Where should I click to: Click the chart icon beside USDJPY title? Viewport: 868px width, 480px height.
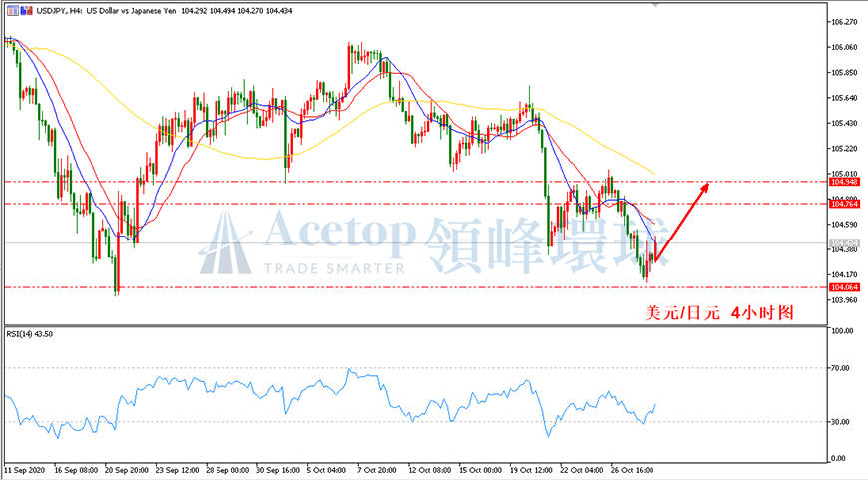pos(13,11)
